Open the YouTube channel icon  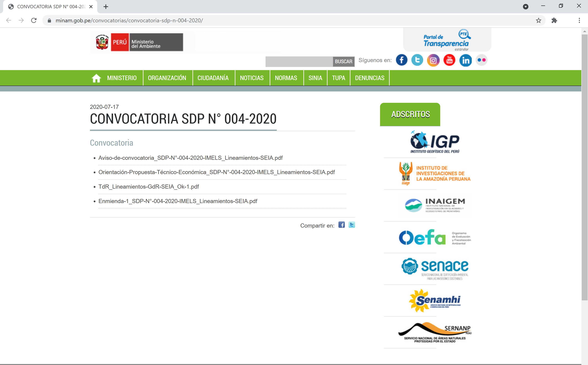click(x=449, y=60)
